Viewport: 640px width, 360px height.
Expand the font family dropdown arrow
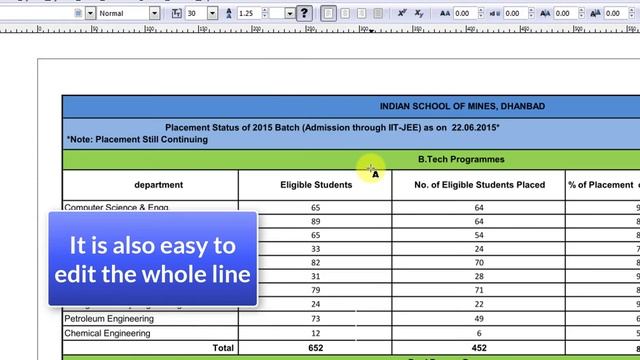coord(90,13)
